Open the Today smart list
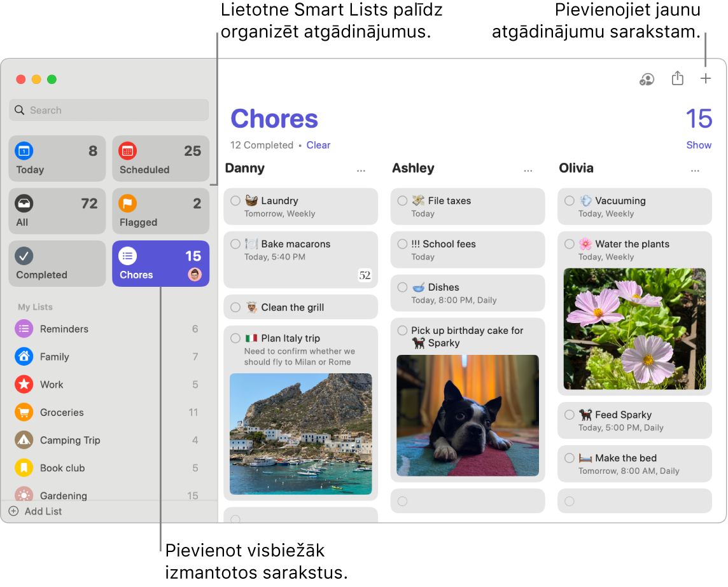The width and height of the screenshot is (728, 587). coord(57,158)
